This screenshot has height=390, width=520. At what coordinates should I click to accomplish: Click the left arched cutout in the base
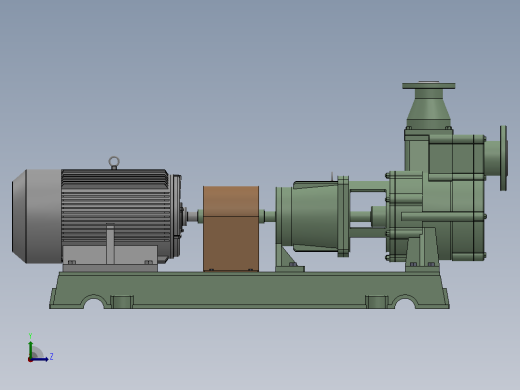pos(94,302)
